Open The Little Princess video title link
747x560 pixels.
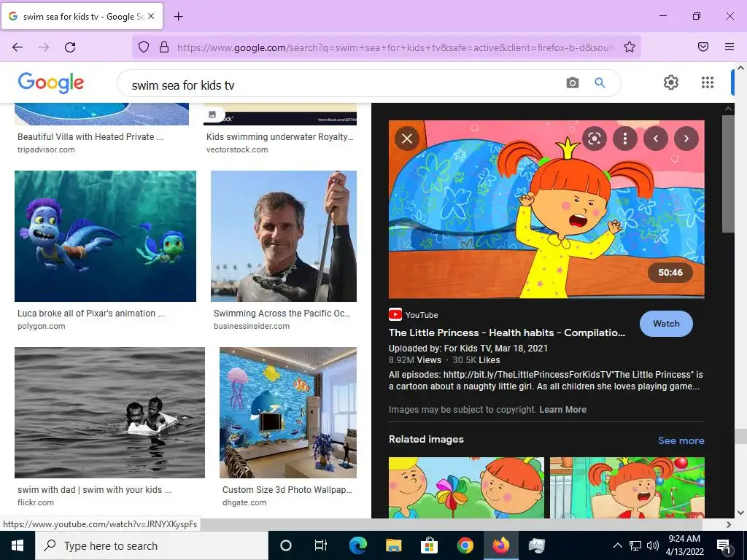point(507,332)
